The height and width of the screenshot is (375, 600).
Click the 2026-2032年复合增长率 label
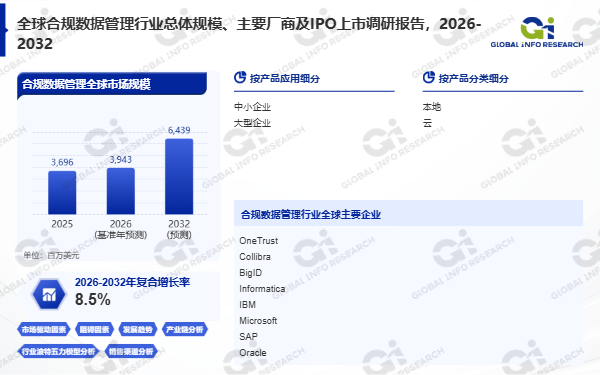tap(132, 282)
